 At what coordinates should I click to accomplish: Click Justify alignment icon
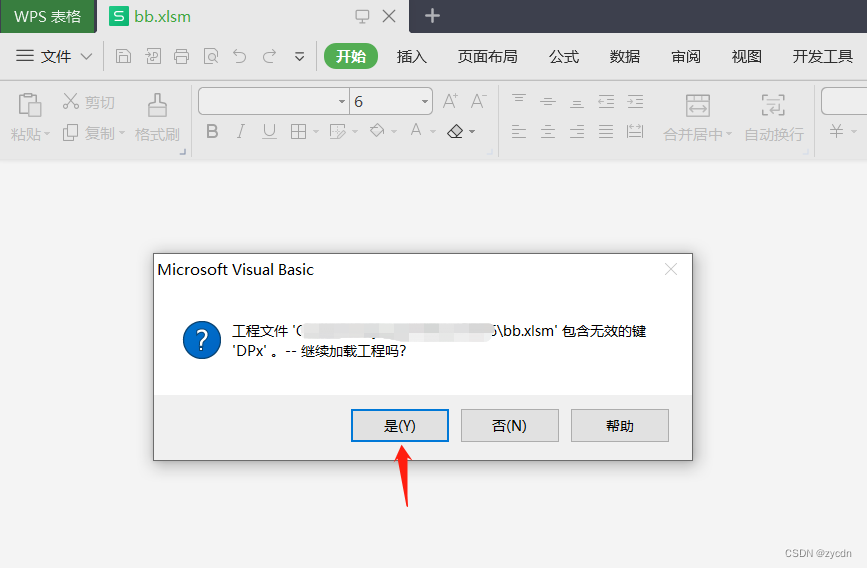pyautogui.click(x=606, y=132)
